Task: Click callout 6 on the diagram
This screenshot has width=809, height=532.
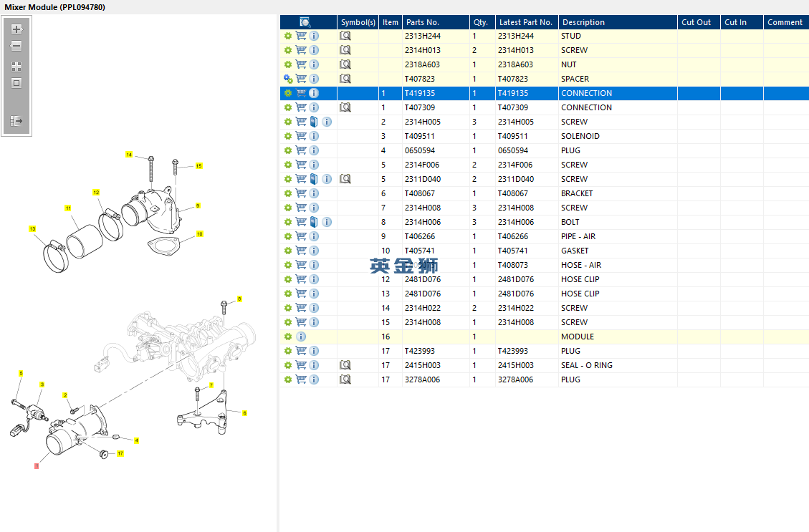Action: (244, 413)
